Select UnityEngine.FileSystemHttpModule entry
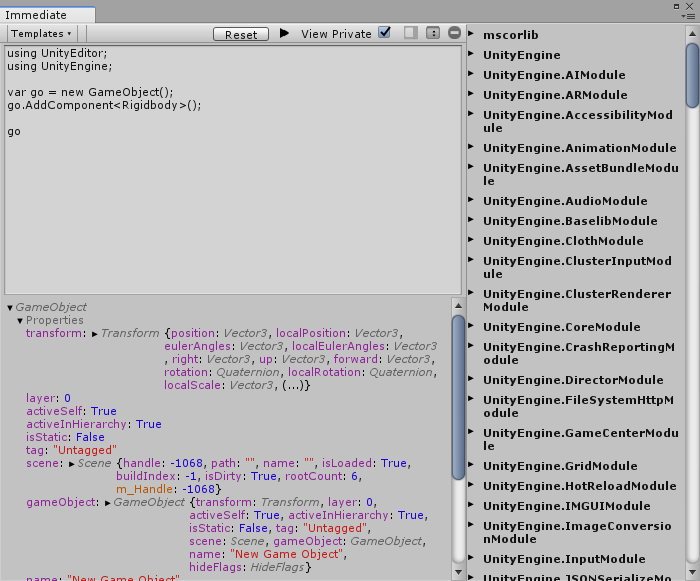The image size is (700, 581). 579,406
